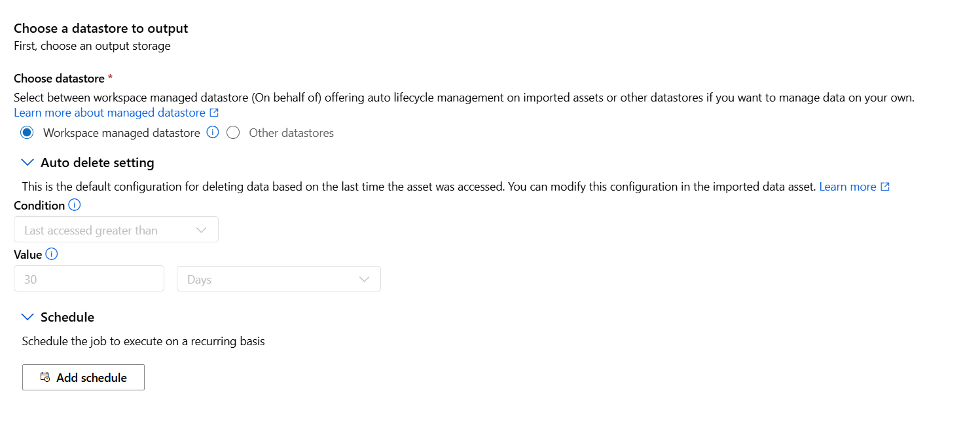Viewport: 980px width, 431px height.
Task: Click the calendar icon in Add schedule
Action: [45, 377]
